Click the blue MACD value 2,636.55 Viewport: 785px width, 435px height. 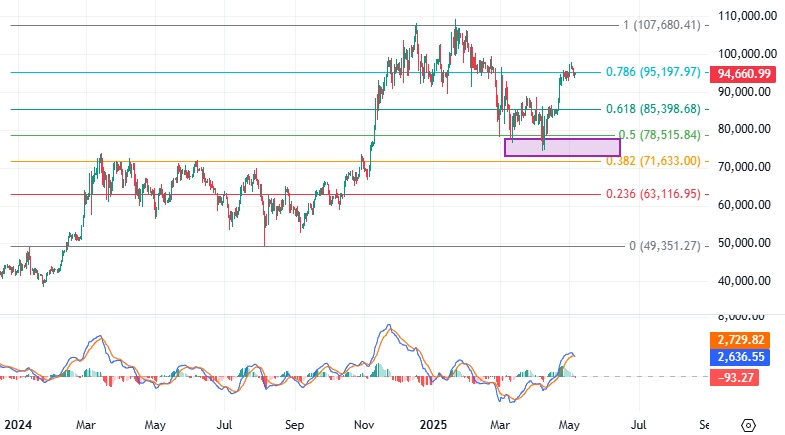click(x=740, y=357)
